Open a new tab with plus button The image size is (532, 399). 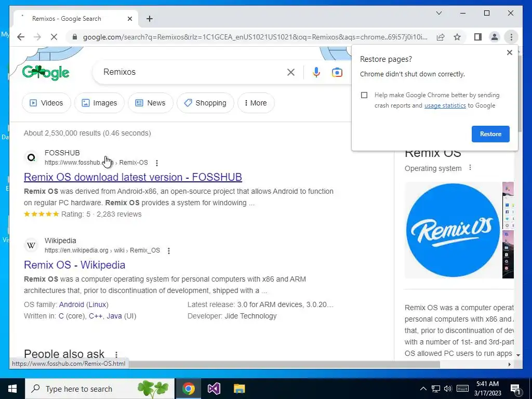[150, 19]
